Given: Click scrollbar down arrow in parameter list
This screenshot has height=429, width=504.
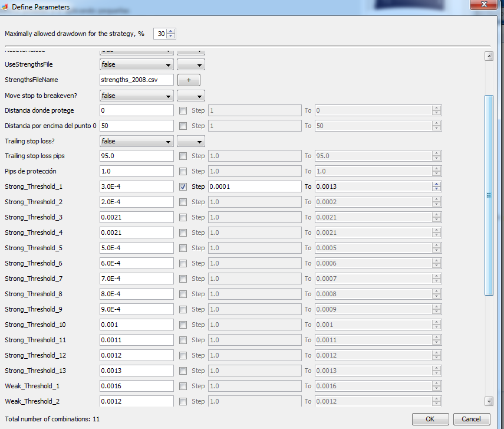Looking at the screenshot, I should click(x=488, y=401).
